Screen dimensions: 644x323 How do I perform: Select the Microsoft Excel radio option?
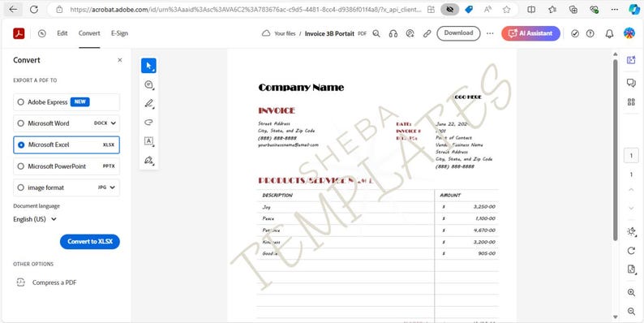pos(21,144)
